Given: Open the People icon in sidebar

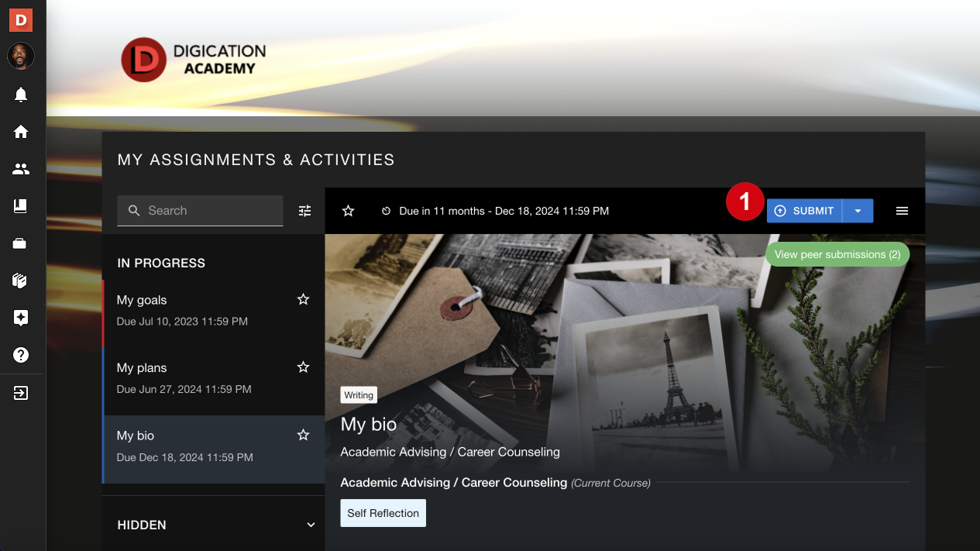Looking at the screenshot, I should tap(21, 169).
